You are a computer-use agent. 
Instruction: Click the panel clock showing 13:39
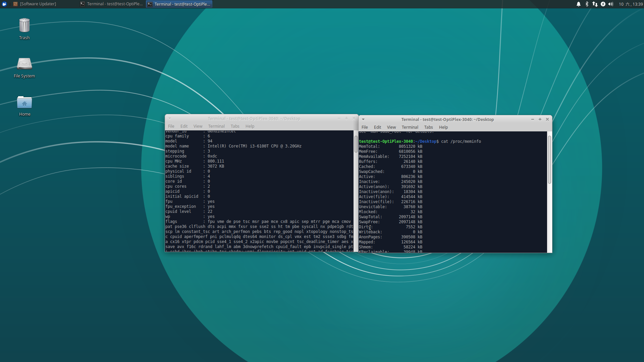point(631,4)
